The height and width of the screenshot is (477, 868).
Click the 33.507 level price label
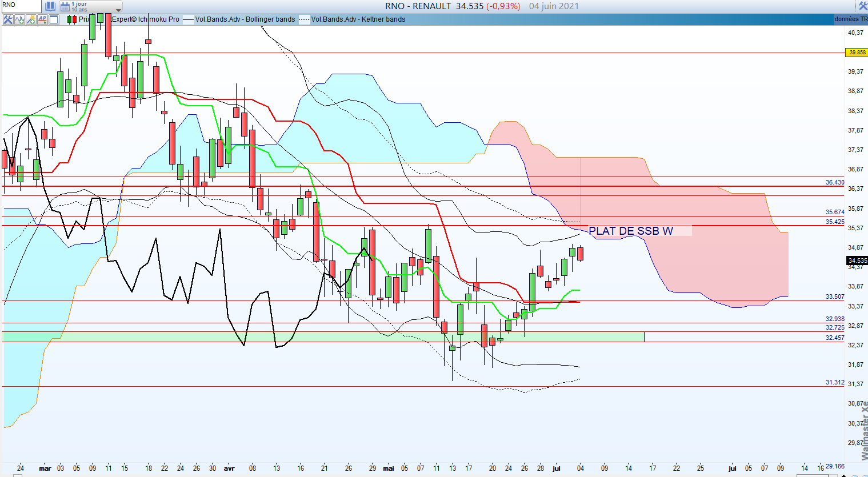[x=835, y=297]
